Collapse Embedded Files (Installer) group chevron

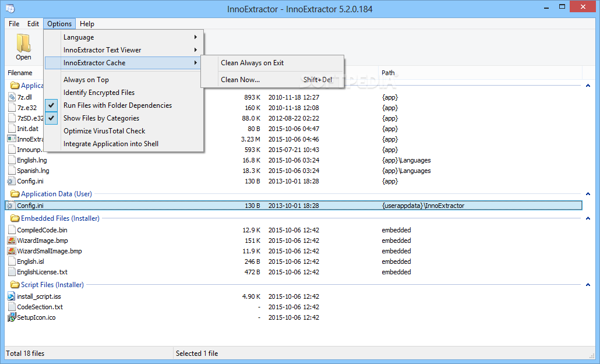pyautogui.click(x=588, y=218)
